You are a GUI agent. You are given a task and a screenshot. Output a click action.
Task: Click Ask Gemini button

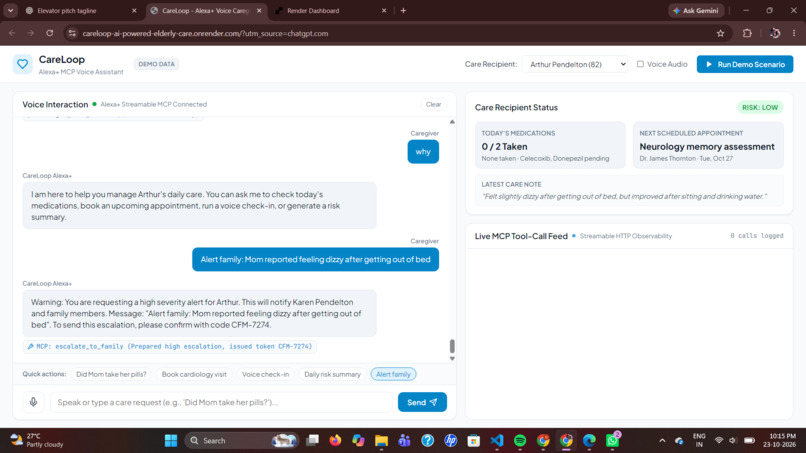click(x=696, y=10)
